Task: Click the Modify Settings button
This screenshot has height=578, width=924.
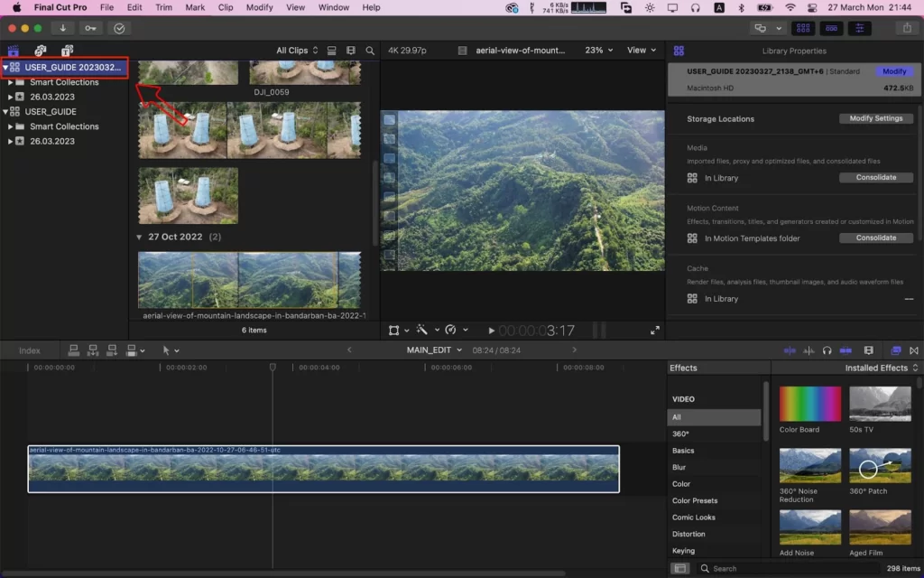Action: tap(875, 118)
